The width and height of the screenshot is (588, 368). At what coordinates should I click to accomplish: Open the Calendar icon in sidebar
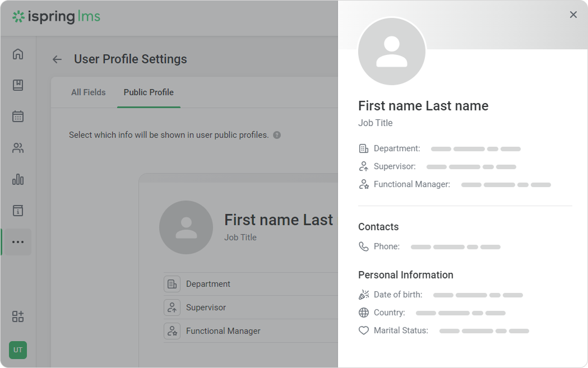[x=18, y=117]
